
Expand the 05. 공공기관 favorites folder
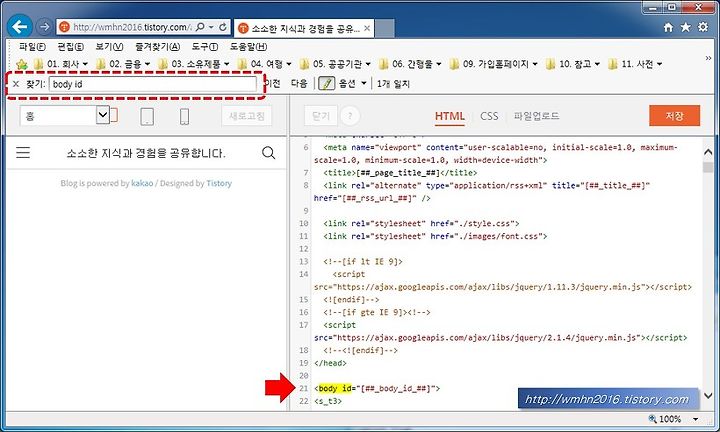pos(335,64)
